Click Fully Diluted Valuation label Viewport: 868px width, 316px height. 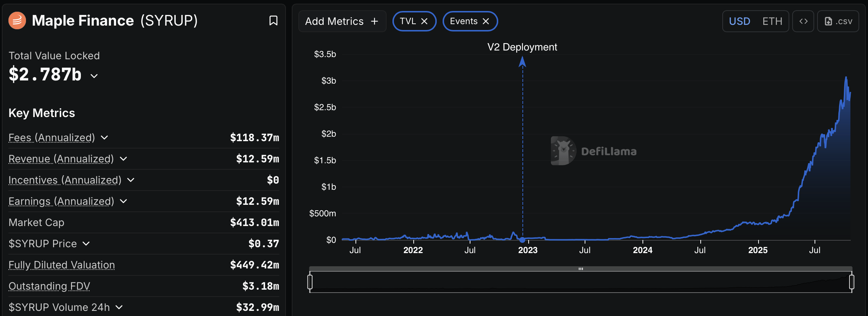point(62,265)
